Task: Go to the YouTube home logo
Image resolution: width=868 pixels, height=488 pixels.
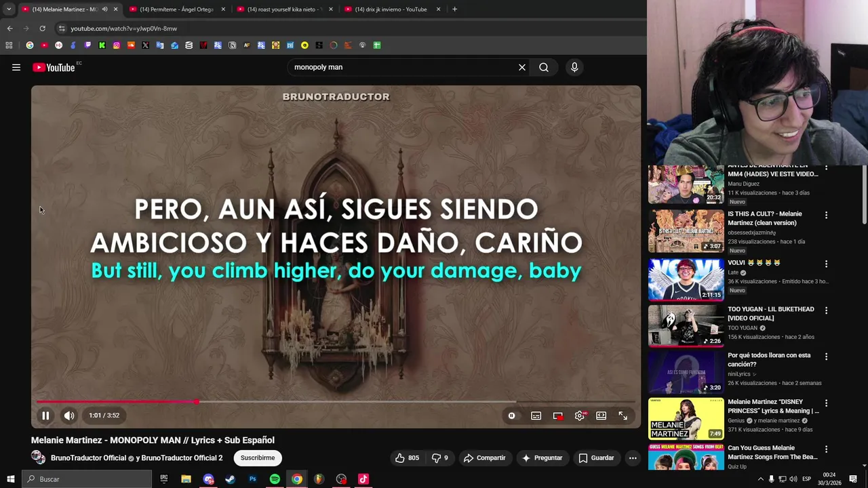Action: (x=54, y=67)
